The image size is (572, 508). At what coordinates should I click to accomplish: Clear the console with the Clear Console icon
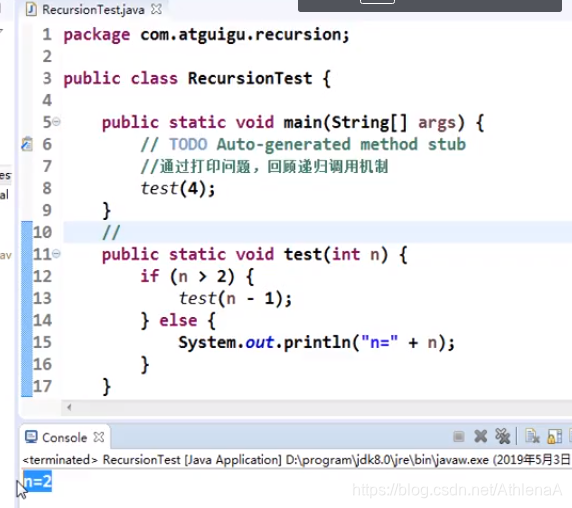532,436
